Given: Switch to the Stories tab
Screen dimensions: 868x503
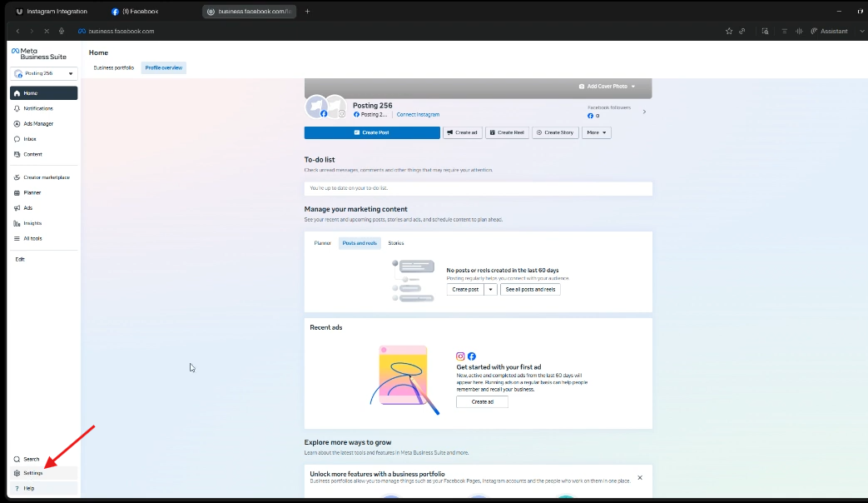Looking at the screenshot, I should click(x=396, y=243).
